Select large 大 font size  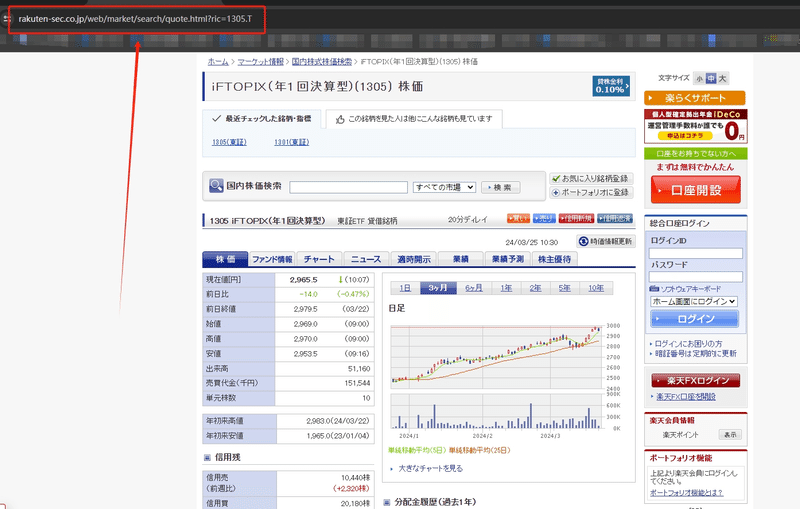722,79
